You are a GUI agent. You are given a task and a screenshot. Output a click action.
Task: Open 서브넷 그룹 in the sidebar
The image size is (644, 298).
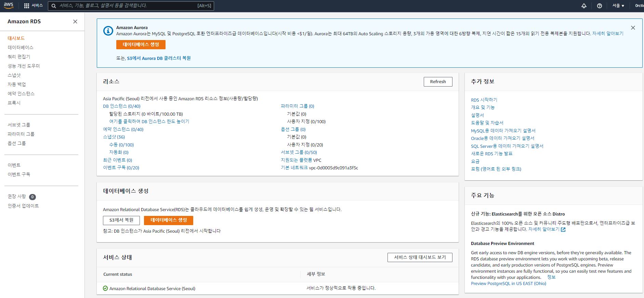click(x=19, y=125)
